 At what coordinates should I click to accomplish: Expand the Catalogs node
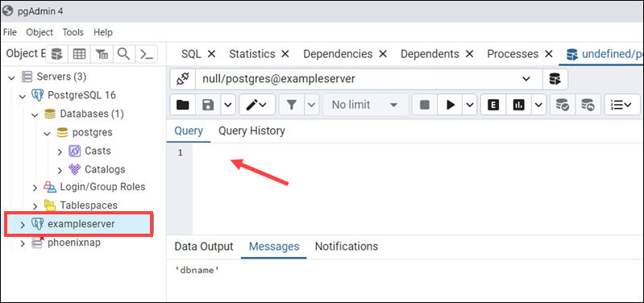click(x=60, y=169)
